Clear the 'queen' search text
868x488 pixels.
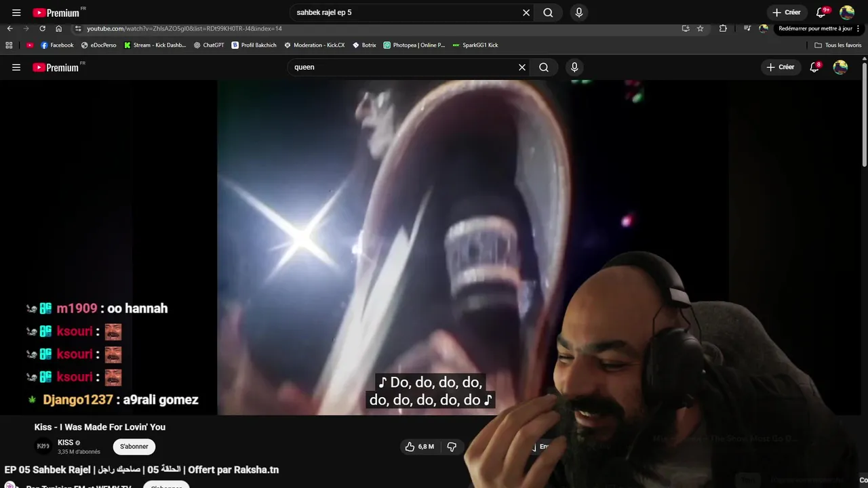522,67
